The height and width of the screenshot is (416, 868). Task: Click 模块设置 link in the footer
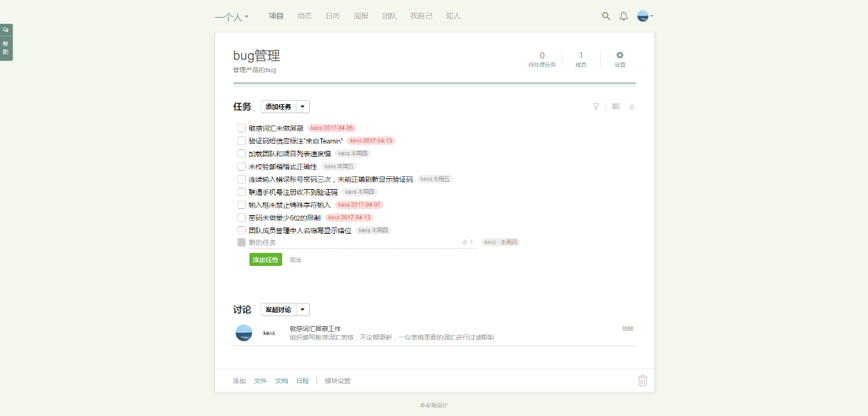[x=338, y=381]
